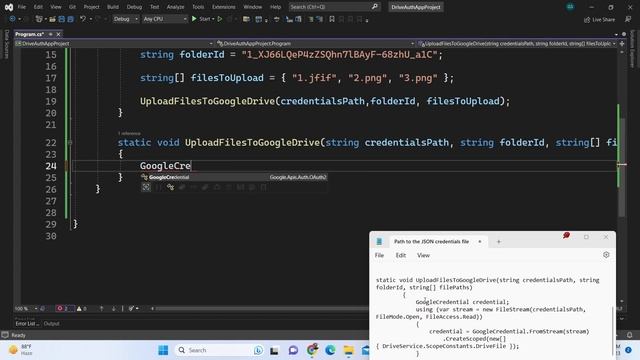Open File Explorer from taskbar
The width and height of the screenshot is (640, 360).
tap(349, 350)
